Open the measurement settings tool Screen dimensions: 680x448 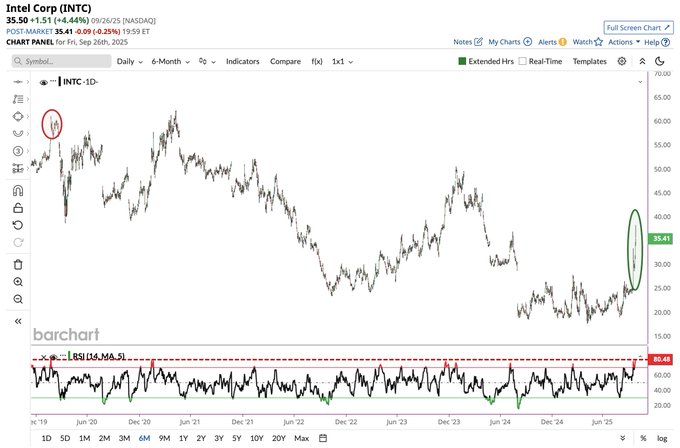pos(18,168)
